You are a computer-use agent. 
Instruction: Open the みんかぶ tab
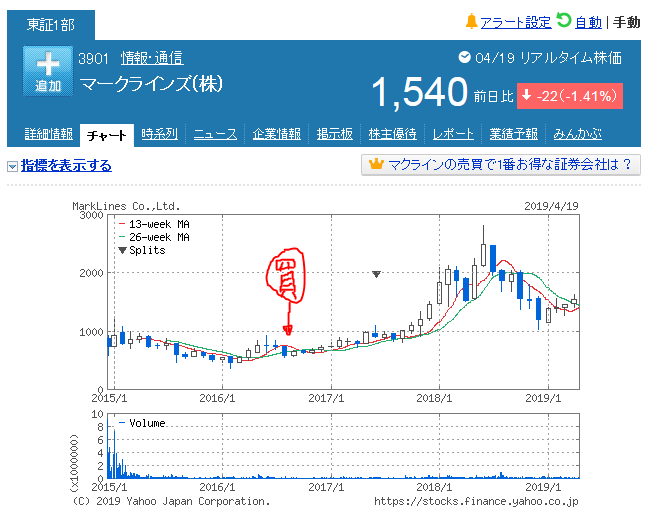coord(577,134)
